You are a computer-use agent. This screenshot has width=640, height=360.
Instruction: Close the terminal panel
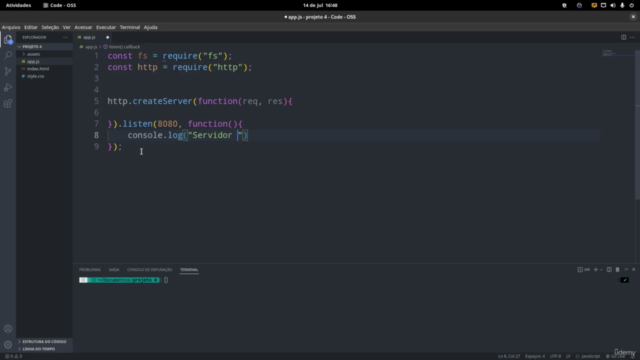point(633,269)
